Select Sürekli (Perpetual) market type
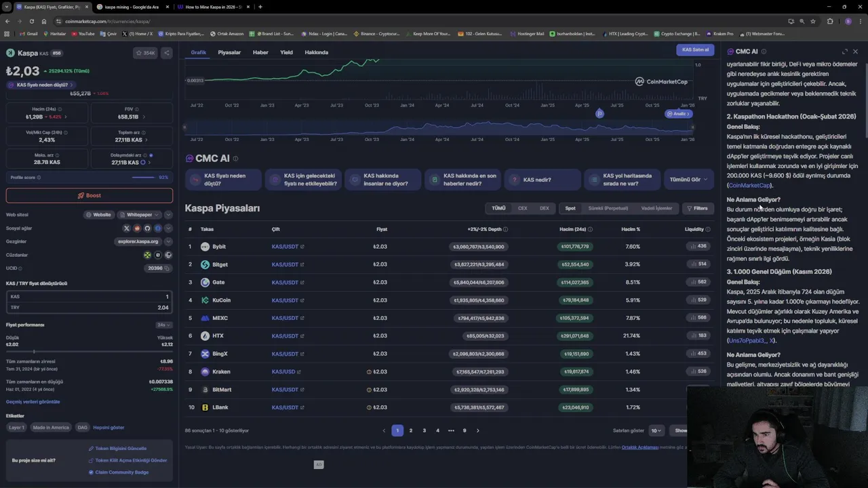 click(608, 208)
